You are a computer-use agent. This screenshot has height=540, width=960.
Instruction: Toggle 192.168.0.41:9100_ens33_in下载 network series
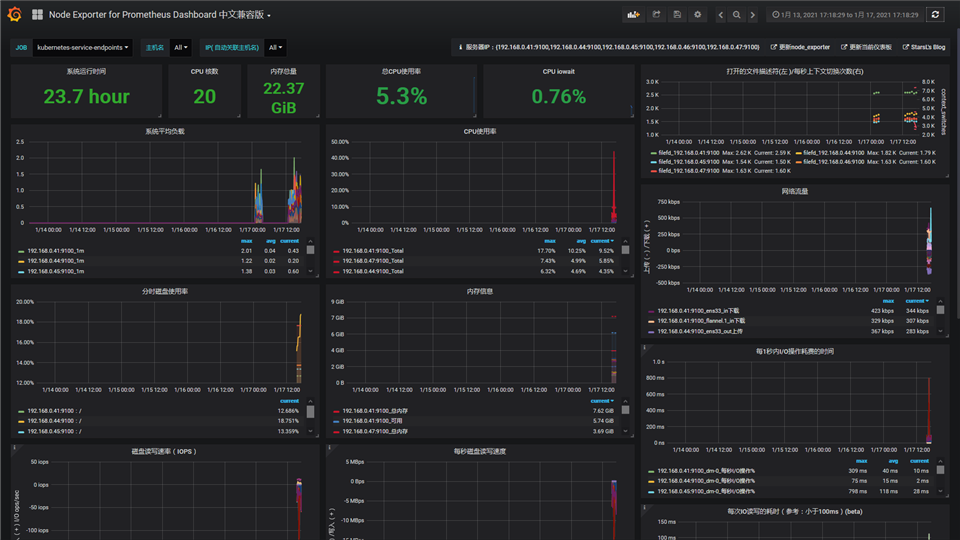tap(698, 311)
